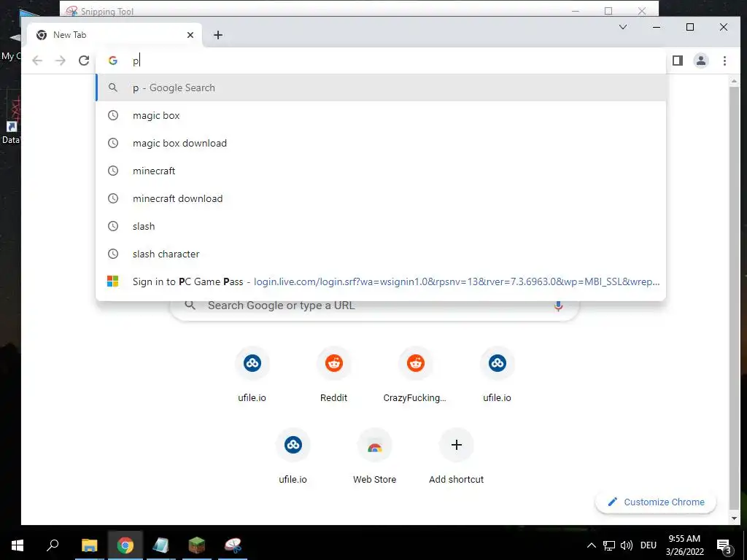This screenshot has height=560, width=747.
Task: Open a new tab with plus button
Action: tap(217, 35)
